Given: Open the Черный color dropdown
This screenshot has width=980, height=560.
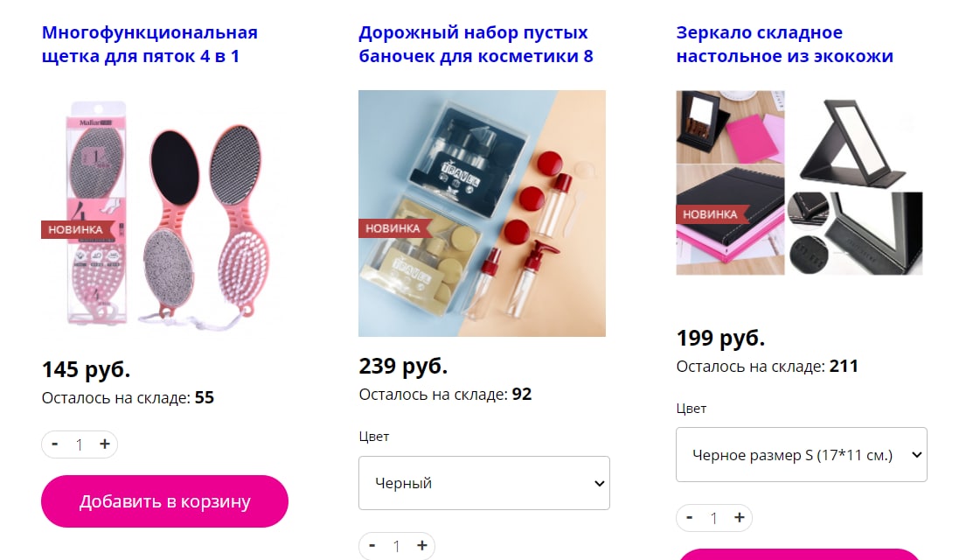Looking at the screenshot, I should tap(483, 483).
